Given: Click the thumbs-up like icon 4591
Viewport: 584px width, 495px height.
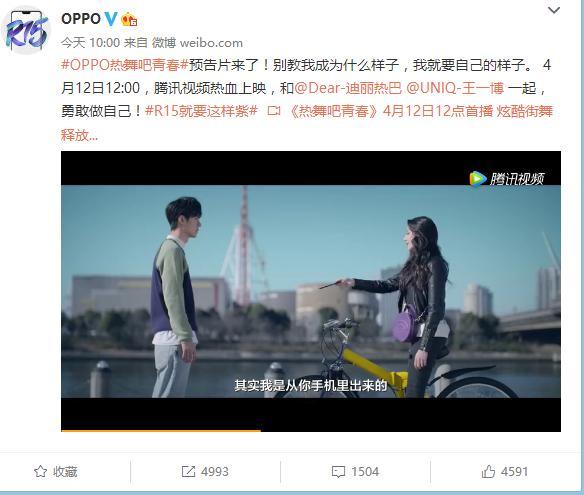Looking at the screenshot, I should coord(488,472).
